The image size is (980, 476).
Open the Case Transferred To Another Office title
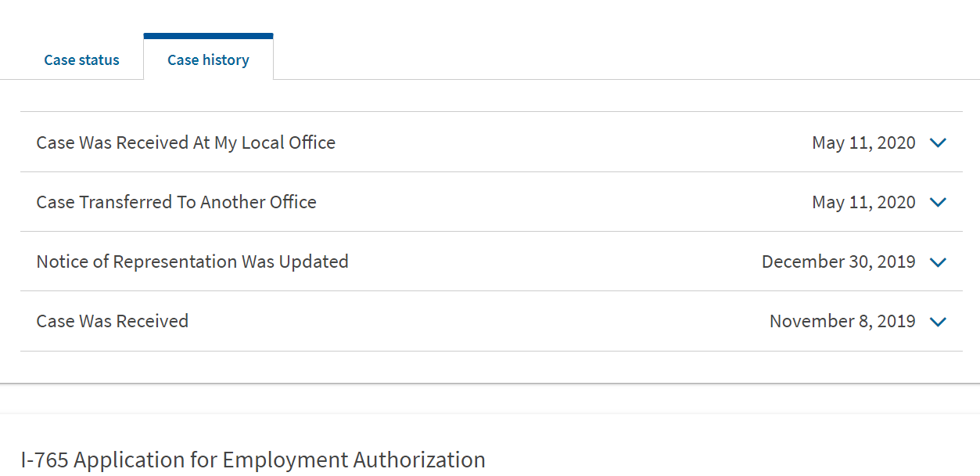pyautogui.click(x=177, y=202)
